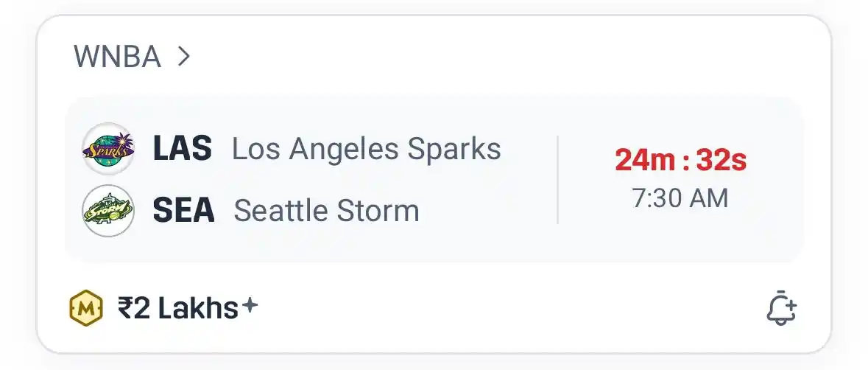
Task: Click the Los Angeles Sparks team logo
Action: (108, 148)
